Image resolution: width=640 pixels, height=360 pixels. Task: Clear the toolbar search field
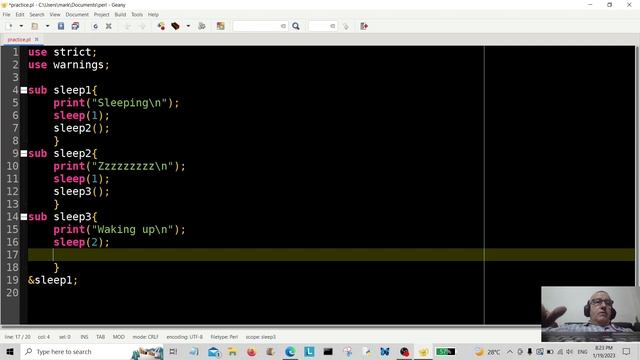click(x=283, y=26)
